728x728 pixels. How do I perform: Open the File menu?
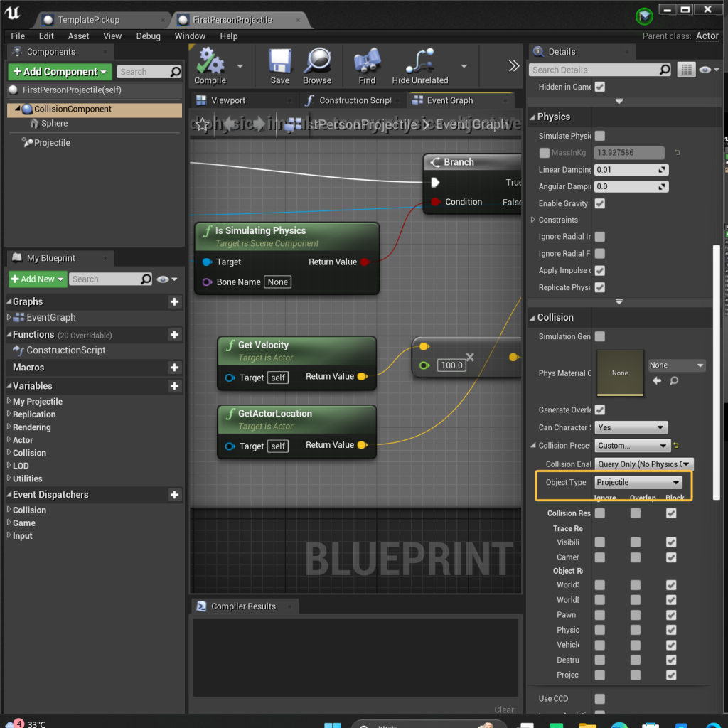18,36
